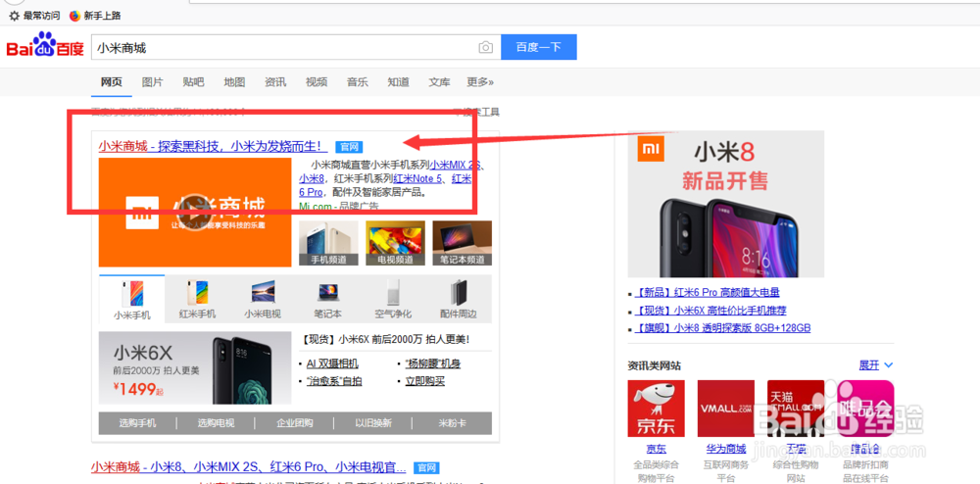This screenshot has height=484, width=980.
Task: Open 小米商城 - 探索黑科技 result link
Action: point(213,146)
